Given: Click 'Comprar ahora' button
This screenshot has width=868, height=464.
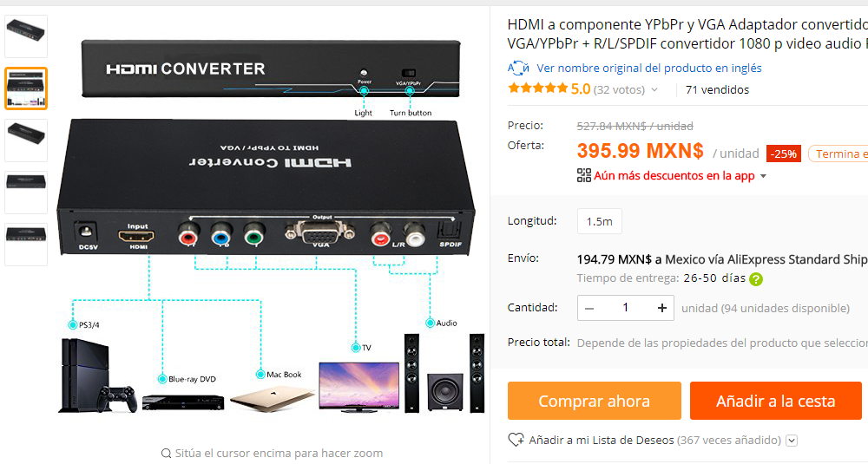Looking at the screenshot, I should [x=594, y=401].
